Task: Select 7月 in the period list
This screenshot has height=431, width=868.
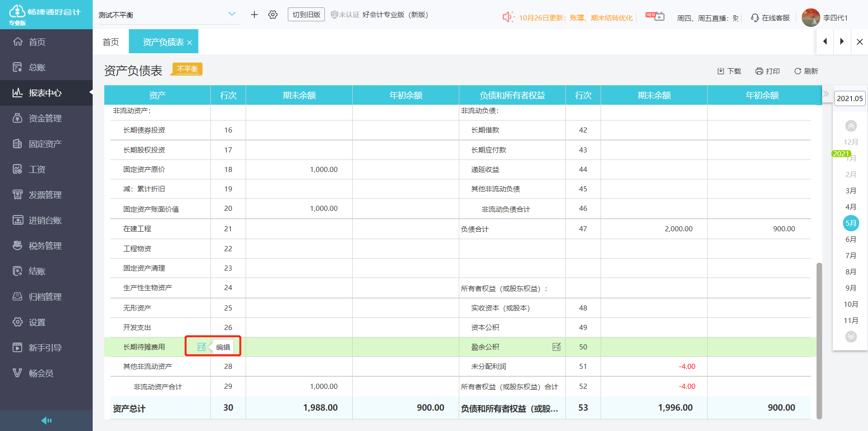Action: [x=851, y=255]
